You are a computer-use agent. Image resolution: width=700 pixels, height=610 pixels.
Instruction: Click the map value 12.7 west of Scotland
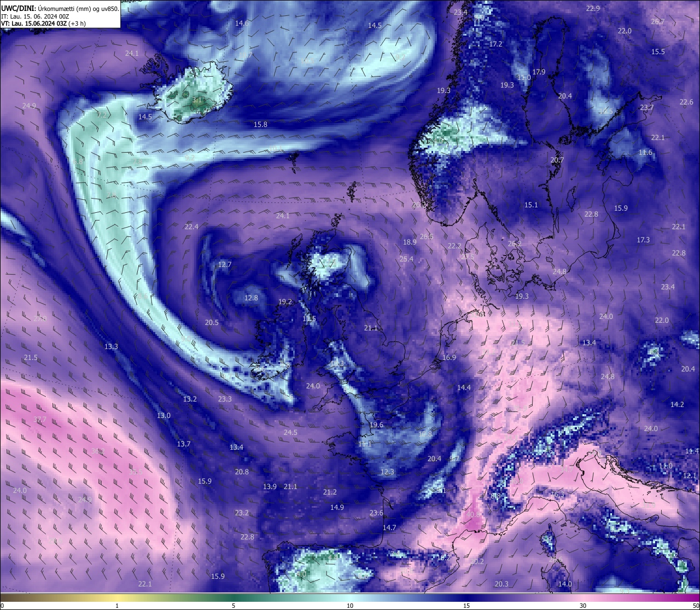pos(225,264)
